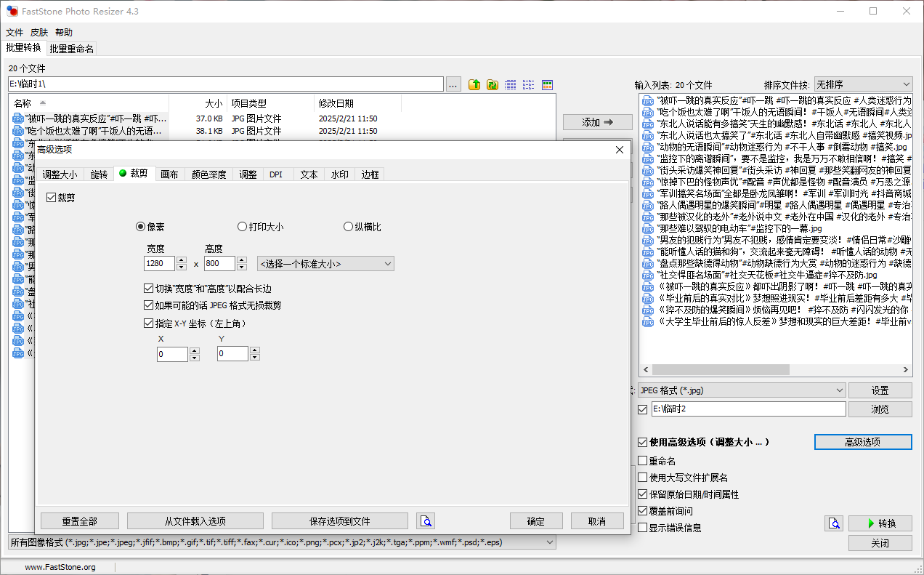The width and height of the screenshot is (924, 575).
Task: Click 保存选项到文件 button
Action: click(340, 521)
